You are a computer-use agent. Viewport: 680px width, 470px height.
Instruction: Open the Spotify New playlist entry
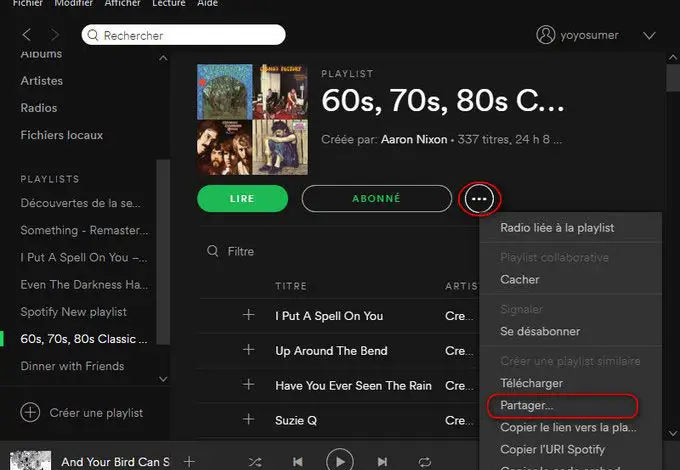[73, 312]
